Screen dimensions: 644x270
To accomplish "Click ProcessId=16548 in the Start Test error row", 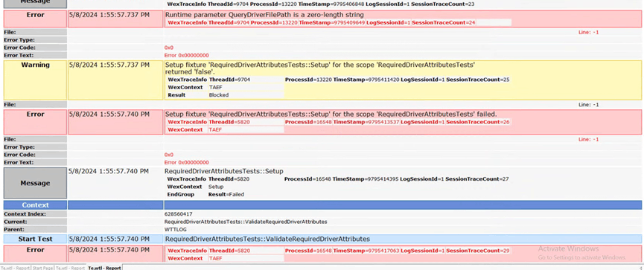I will click(308, 251).
